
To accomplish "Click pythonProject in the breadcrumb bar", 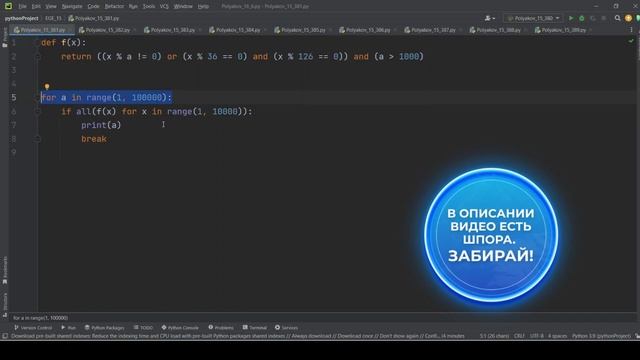I will point(22,18).
